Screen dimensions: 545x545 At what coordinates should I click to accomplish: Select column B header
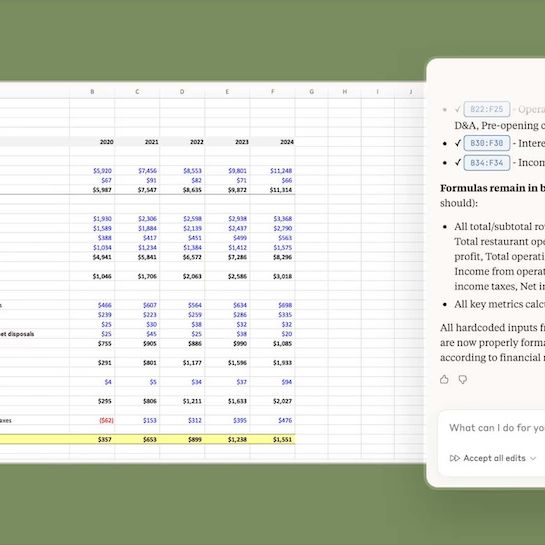[92, 92]
